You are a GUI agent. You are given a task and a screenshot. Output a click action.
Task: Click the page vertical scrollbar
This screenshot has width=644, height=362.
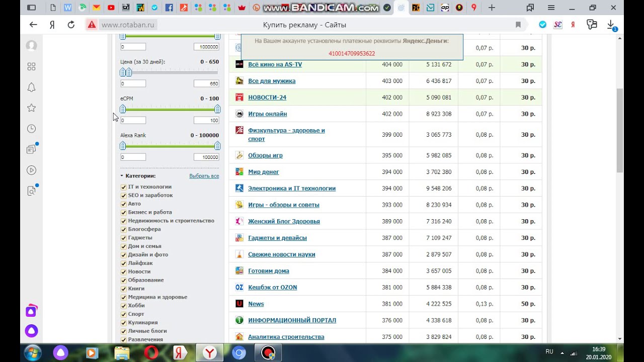(620, 130)
